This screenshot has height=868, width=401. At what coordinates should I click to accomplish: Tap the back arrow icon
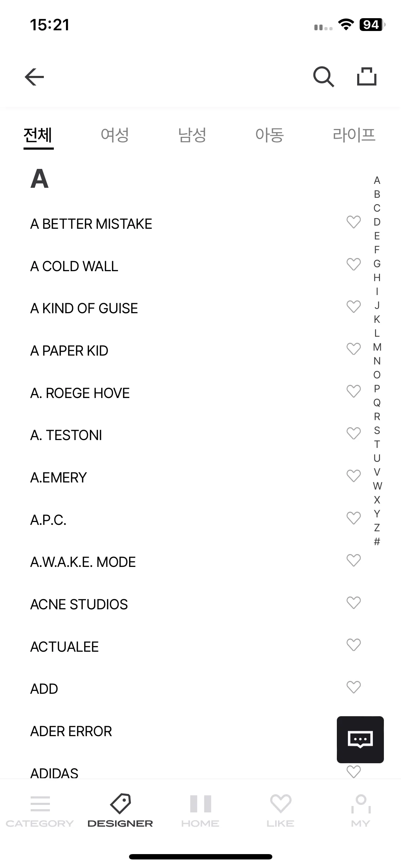tap(34, 77)
